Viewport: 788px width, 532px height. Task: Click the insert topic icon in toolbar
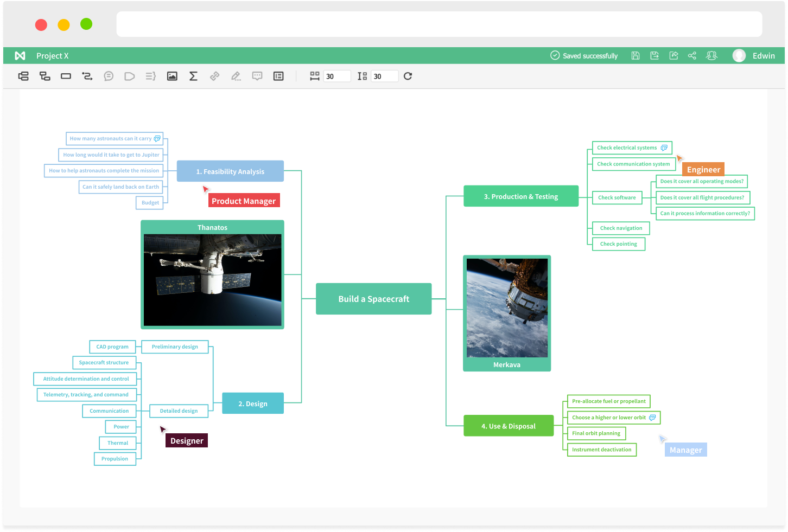(23, 76)
